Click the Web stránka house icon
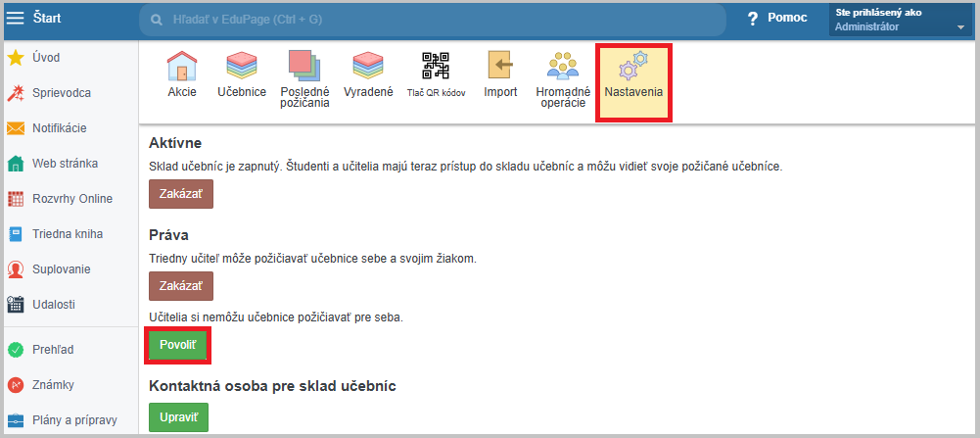Viewport: 980px width, 438px height. pos(16,164)
